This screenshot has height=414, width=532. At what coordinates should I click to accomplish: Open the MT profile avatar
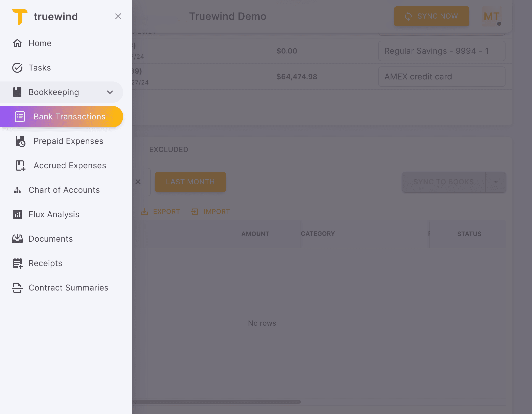pos(491,16)
